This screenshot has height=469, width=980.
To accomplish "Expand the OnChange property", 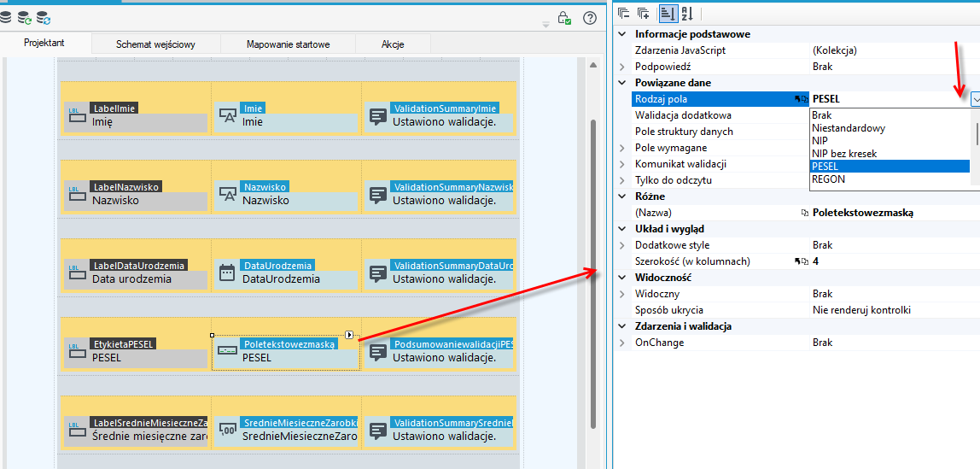I will [x=621, y=343].
